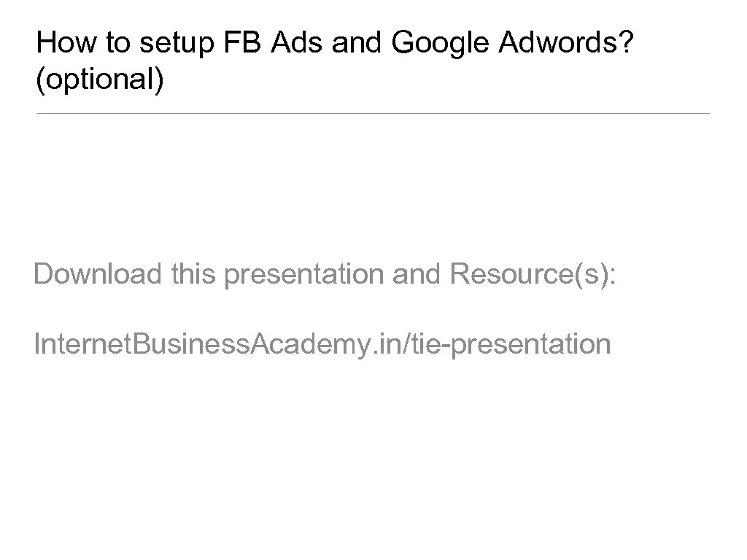Image resolution: width=747 pixels, height=560 pixels.
Task: Click the InternetBusinessAcademy.in/tie-presentation link
Action: pos(322,343)
